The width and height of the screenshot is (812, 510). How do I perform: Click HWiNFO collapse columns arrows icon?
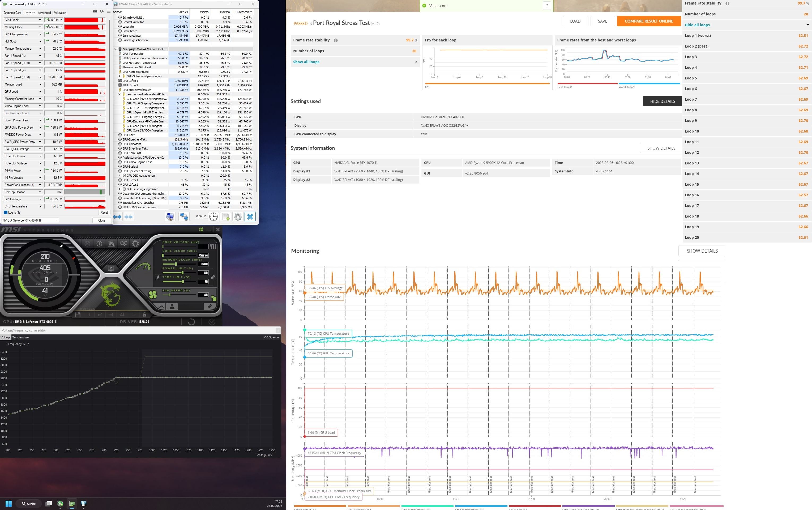click(129, 216)
